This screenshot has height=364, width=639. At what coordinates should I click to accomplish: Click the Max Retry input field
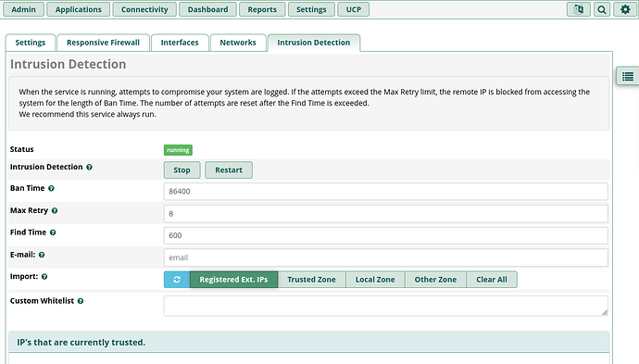[385, 214]
